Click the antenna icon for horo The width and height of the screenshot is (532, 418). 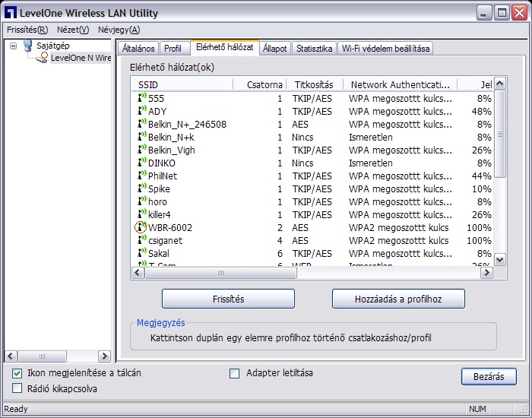click(142, 201)
